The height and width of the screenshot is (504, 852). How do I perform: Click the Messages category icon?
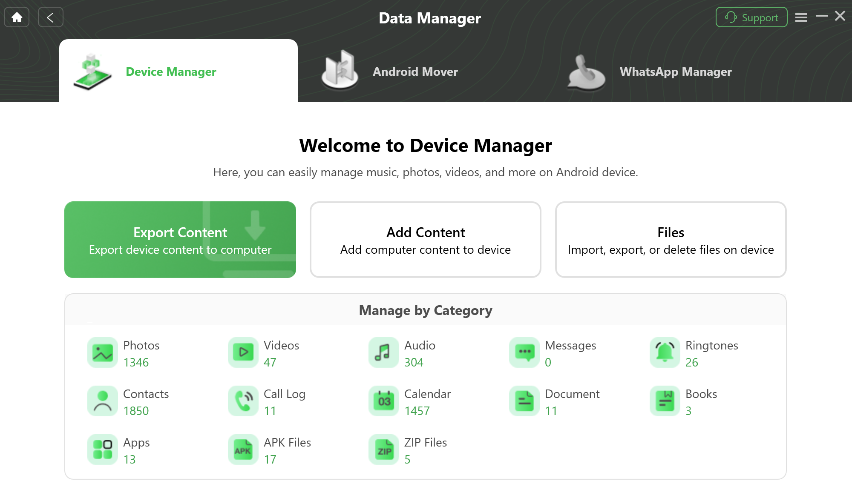(524, 352)
